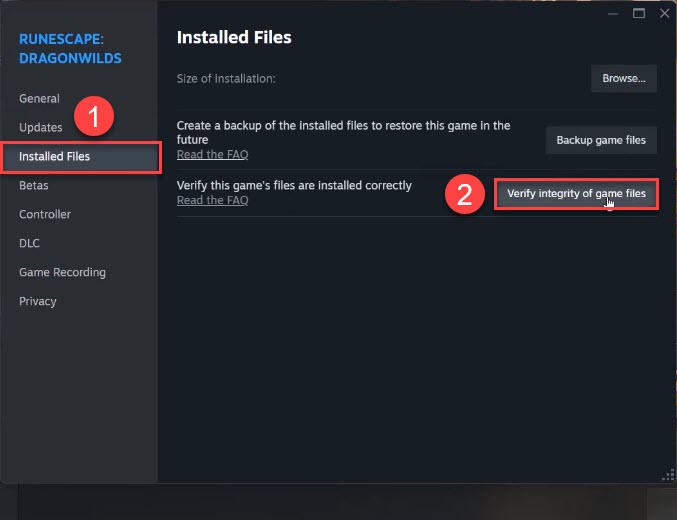
Task: Open Controller settings
Action: point(45,215)
